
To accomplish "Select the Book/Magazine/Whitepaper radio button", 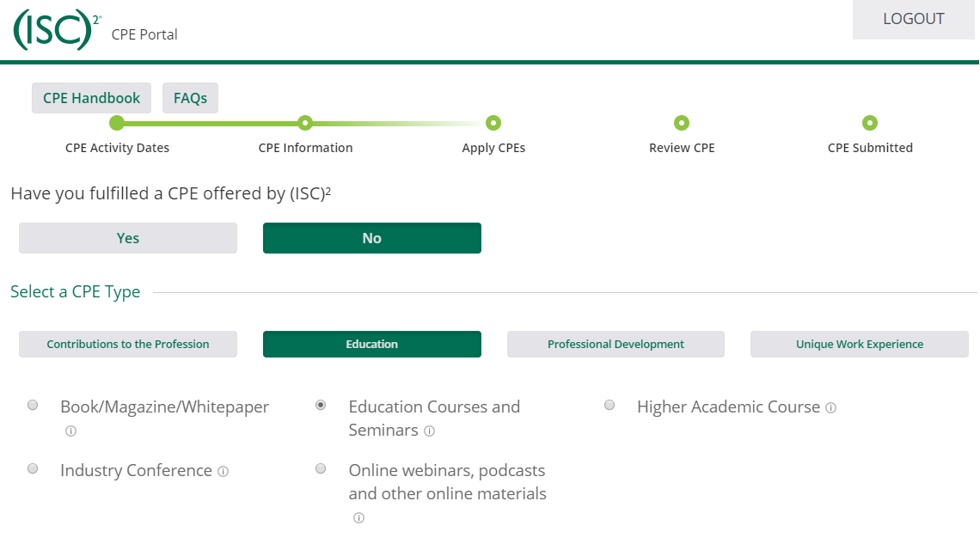I will click(x=33, y=405).
